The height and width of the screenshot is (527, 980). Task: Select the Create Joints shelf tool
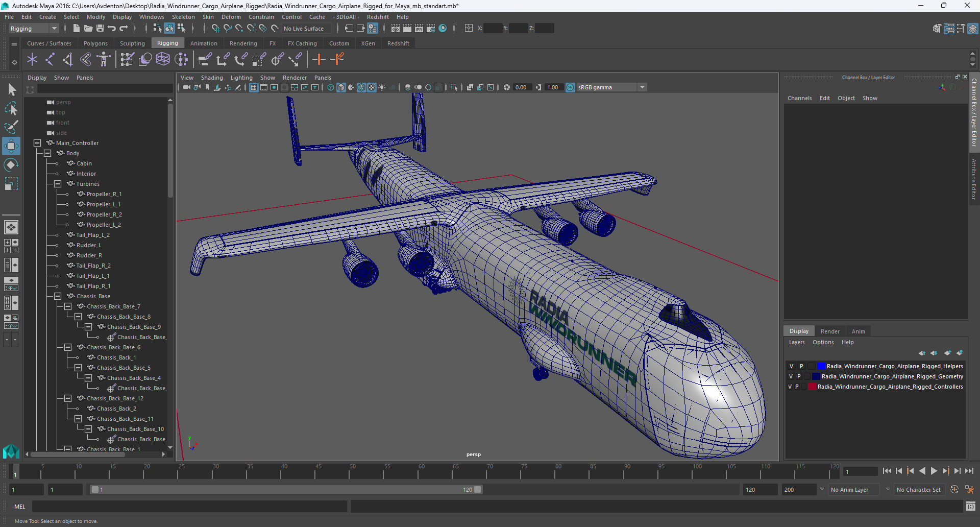50,60
